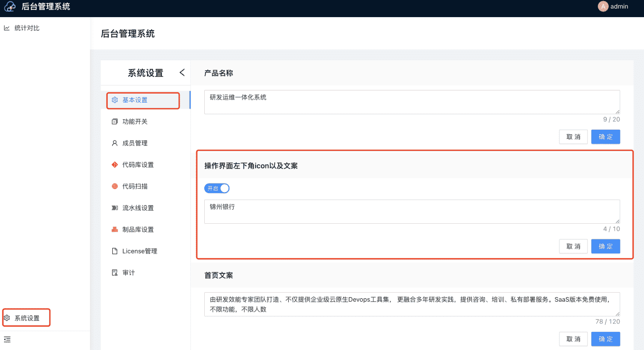The width and height of the screenshot is (644, 350).
Task: Collapse the left sidebar with the bottom arrow icon
Action: pos(7,339)
